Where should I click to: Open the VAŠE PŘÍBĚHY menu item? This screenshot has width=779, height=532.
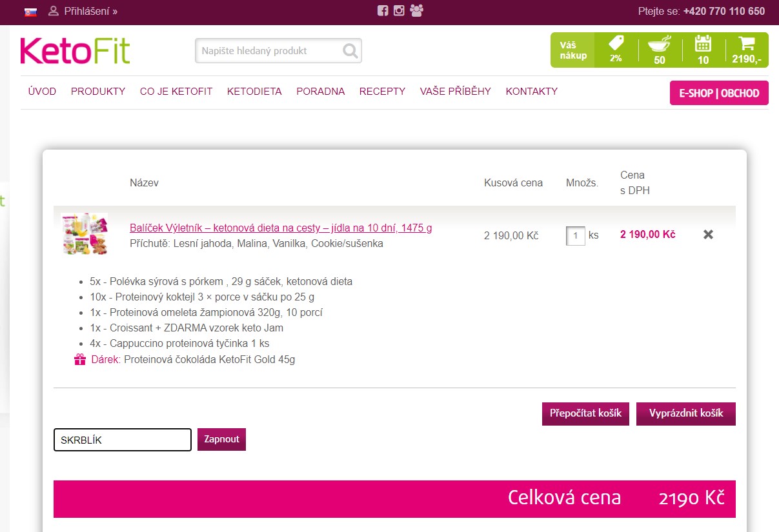pos(456,92)
